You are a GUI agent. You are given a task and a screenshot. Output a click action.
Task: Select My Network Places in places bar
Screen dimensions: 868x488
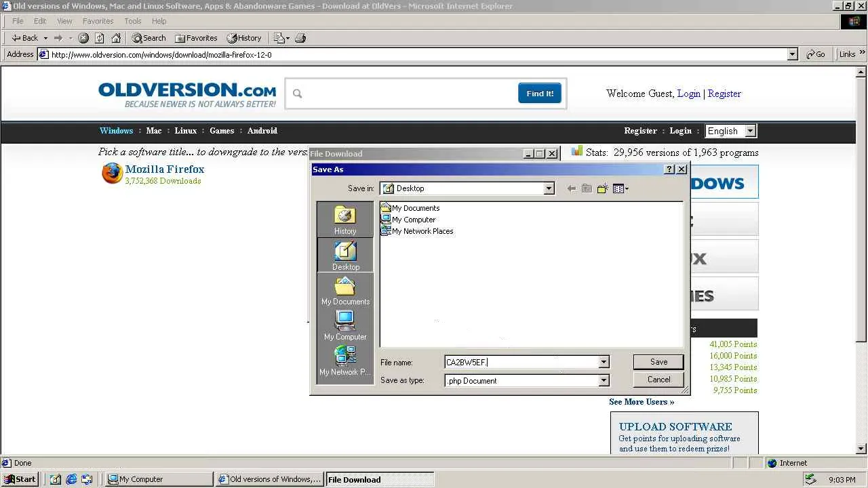pos(345,361)
